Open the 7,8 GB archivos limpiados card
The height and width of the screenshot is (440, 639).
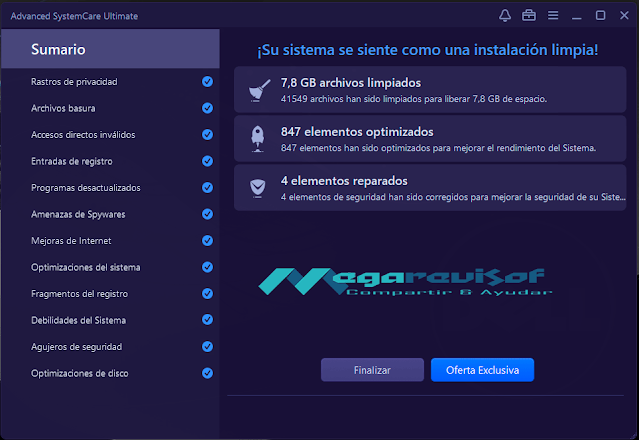pyautogui.click(x=430, y=90)
